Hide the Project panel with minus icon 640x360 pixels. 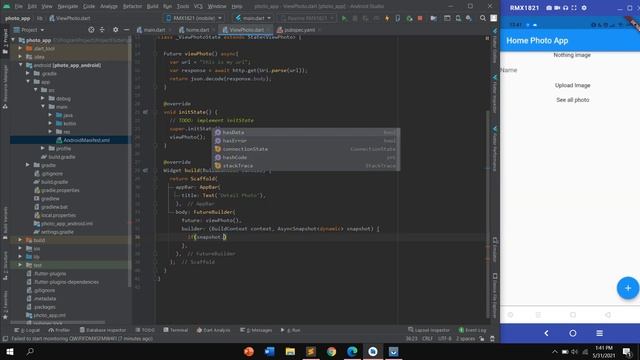click(127, 30)
